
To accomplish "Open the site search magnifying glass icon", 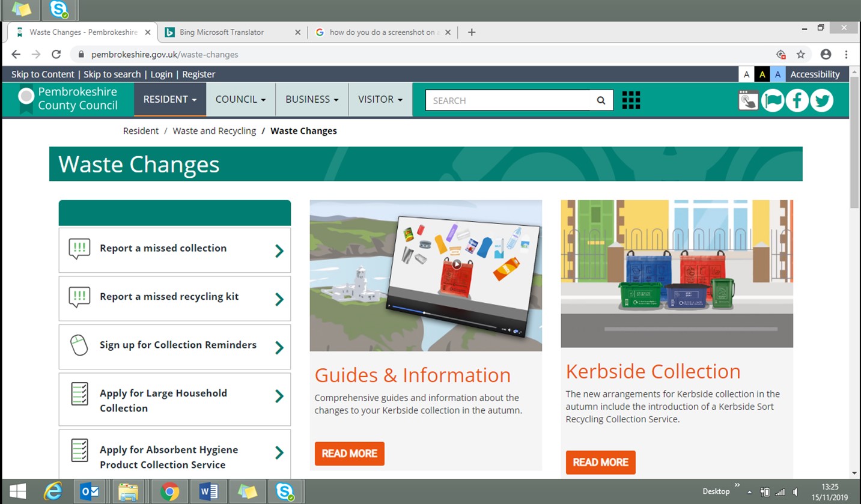I will click(x=600, y=100).
